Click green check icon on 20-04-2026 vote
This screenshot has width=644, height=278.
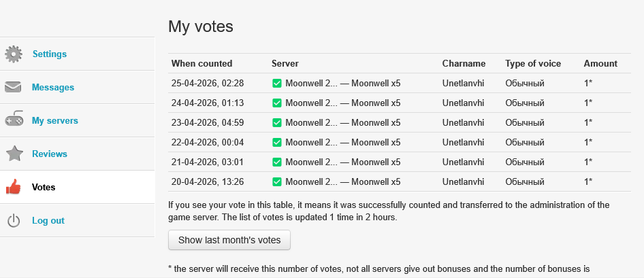click(x=277, y=182)
